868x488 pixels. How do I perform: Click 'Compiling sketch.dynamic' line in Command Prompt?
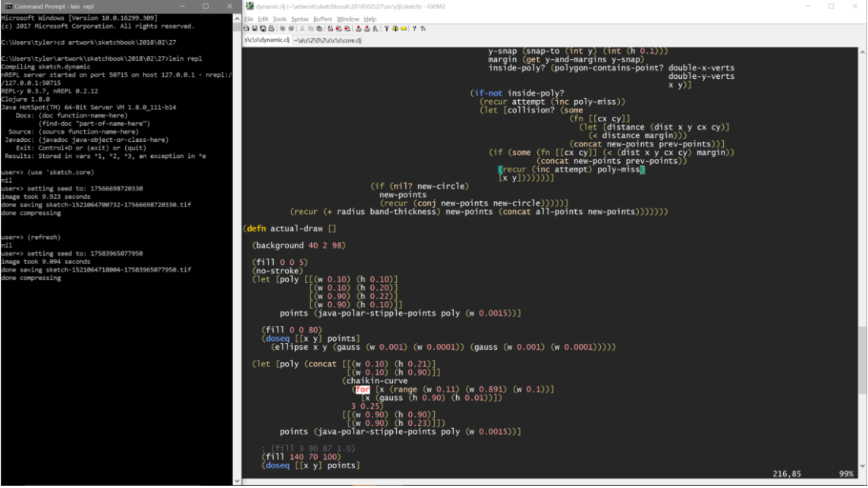tap(46, 67)
